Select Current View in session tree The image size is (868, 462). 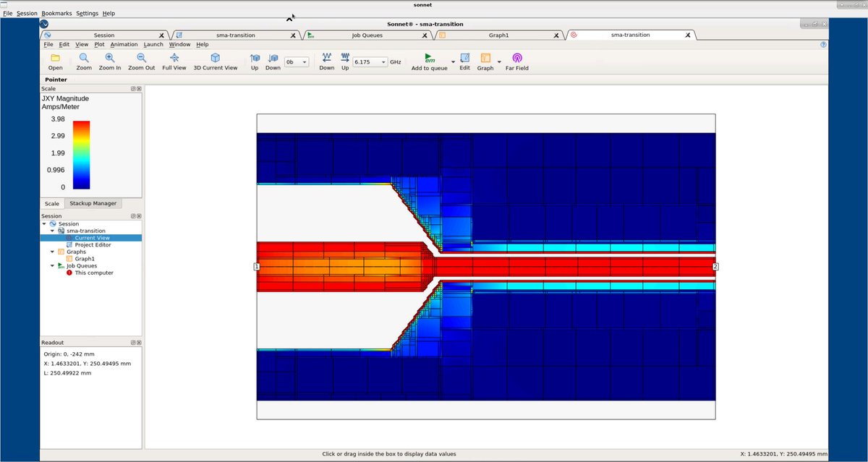point(92,238)
